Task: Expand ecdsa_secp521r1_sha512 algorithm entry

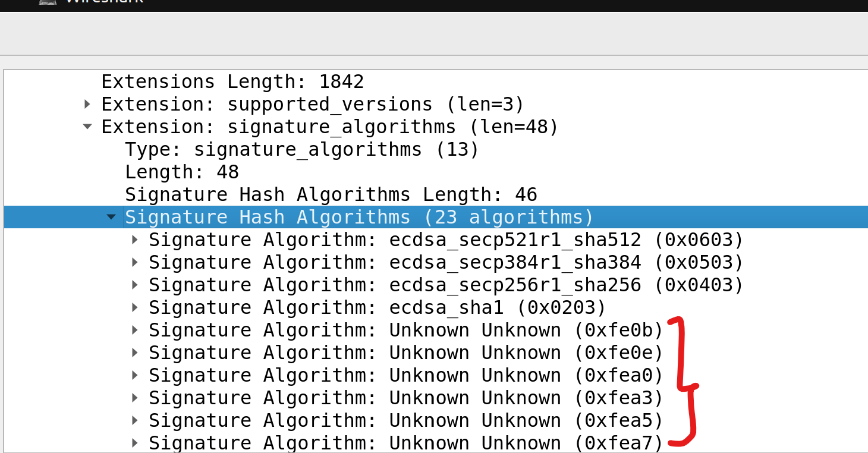Action: [x=136, y=240]
